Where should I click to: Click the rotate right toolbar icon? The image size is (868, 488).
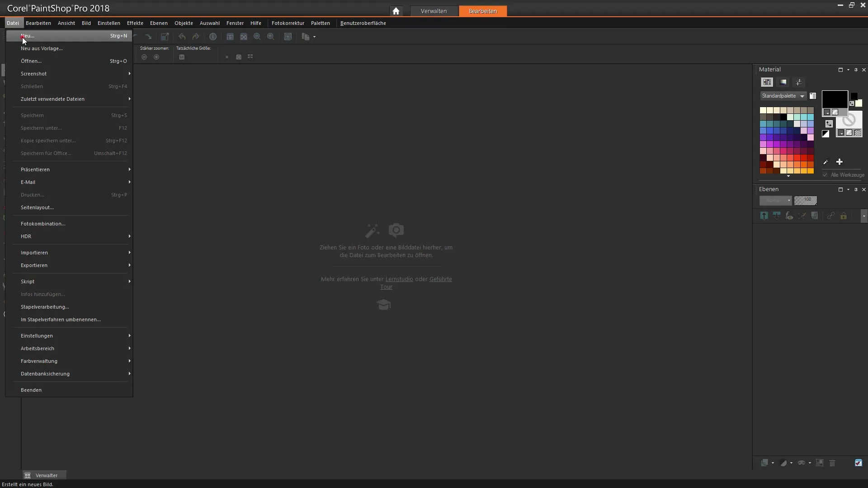[148, 37]
